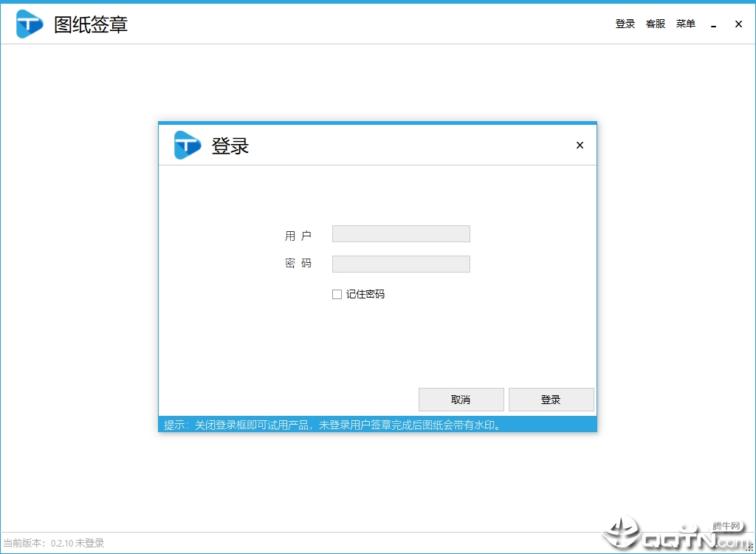Click the 未登录 status label
Screen dimensions: 756x554
(x=91, y=542)
